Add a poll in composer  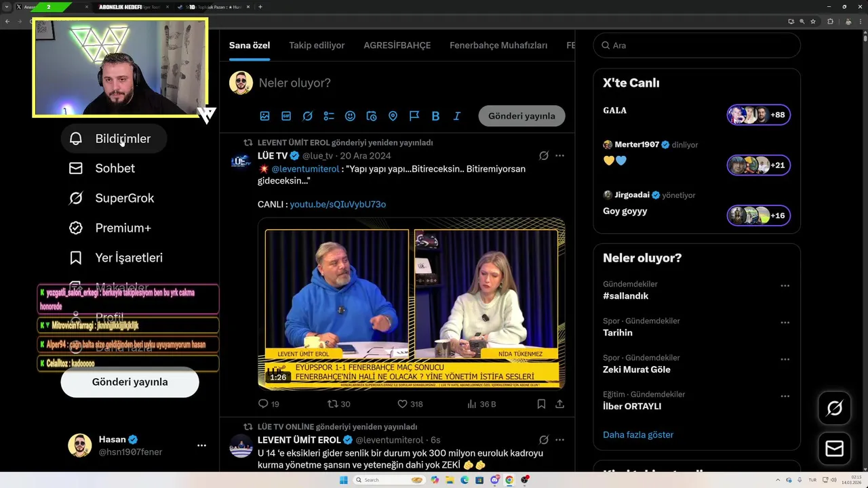[329, 116]
